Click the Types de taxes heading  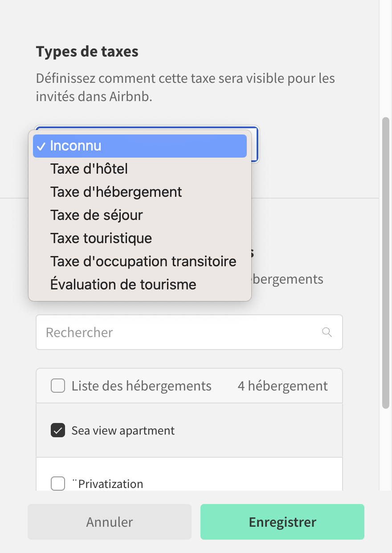tap(87, 52)
